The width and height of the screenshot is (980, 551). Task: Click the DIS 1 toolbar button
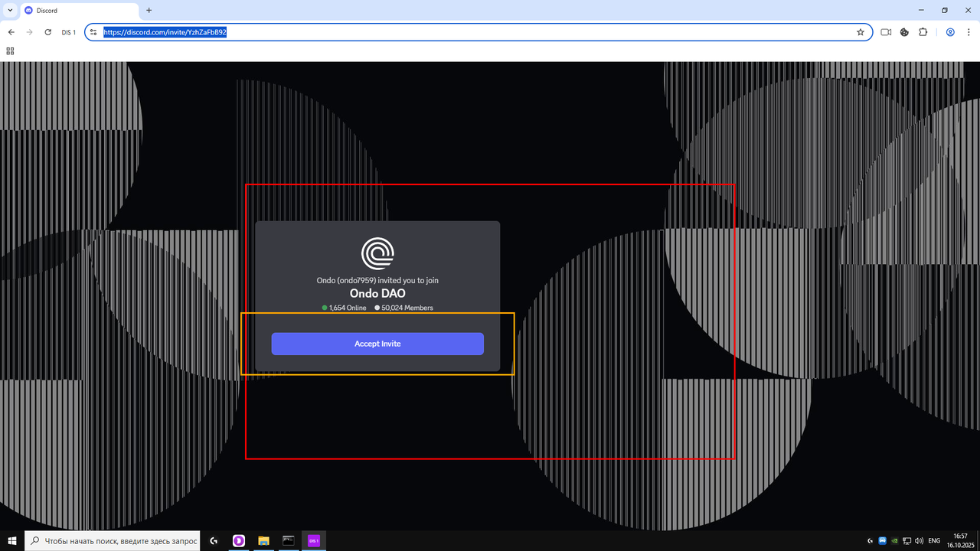(69, 32)
